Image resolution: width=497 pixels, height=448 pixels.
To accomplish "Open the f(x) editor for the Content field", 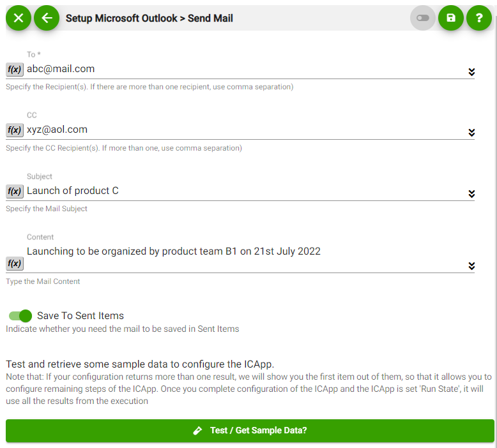I will pos(15,264).
